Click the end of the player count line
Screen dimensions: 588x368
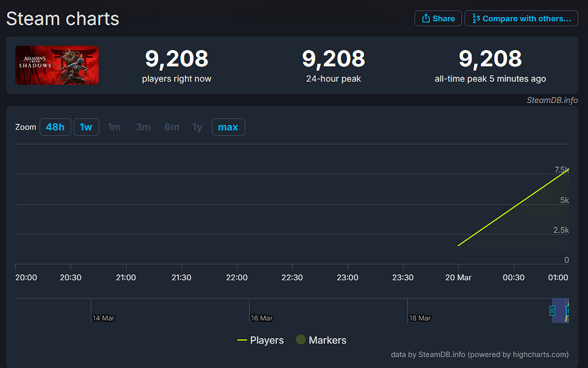pos(569,169)
